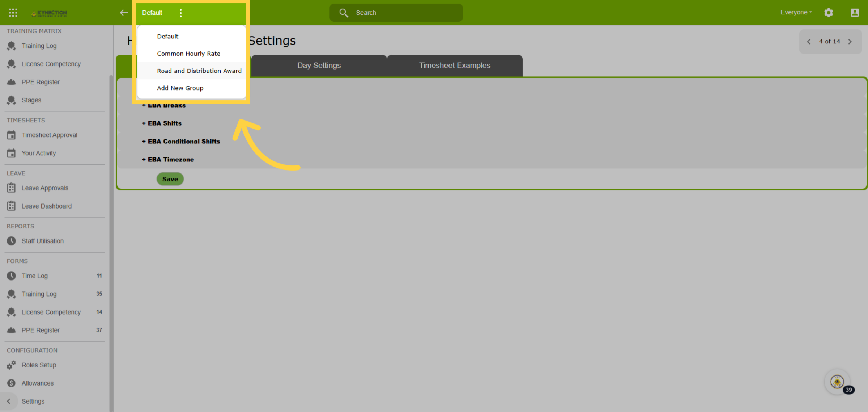Open the apps grid launcher icon
This screenshot has height=412, width=868.
coord(13,13)
